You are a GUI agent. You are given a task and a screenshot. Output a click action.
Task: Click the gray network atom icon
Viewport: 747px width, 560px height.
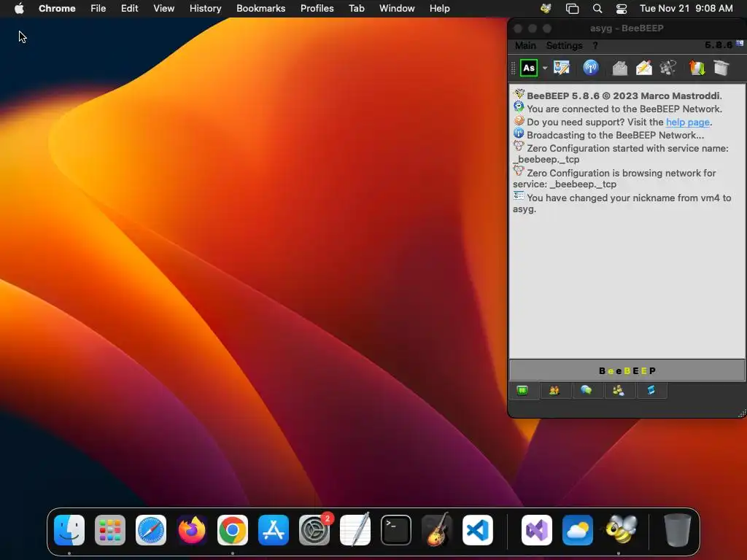pyautogui.click(x=668, y=68)
